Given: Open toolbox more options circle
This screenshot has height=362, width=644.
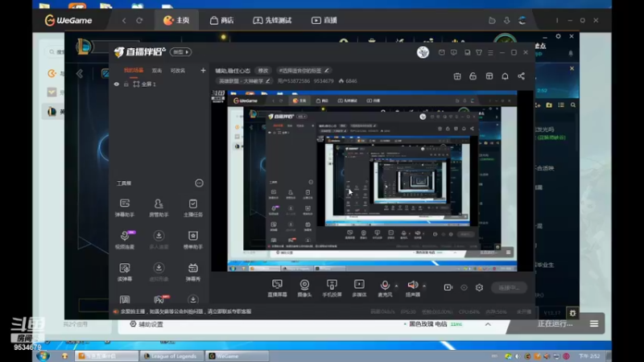Looking at the screenshot, I should [x=199, y=183].
